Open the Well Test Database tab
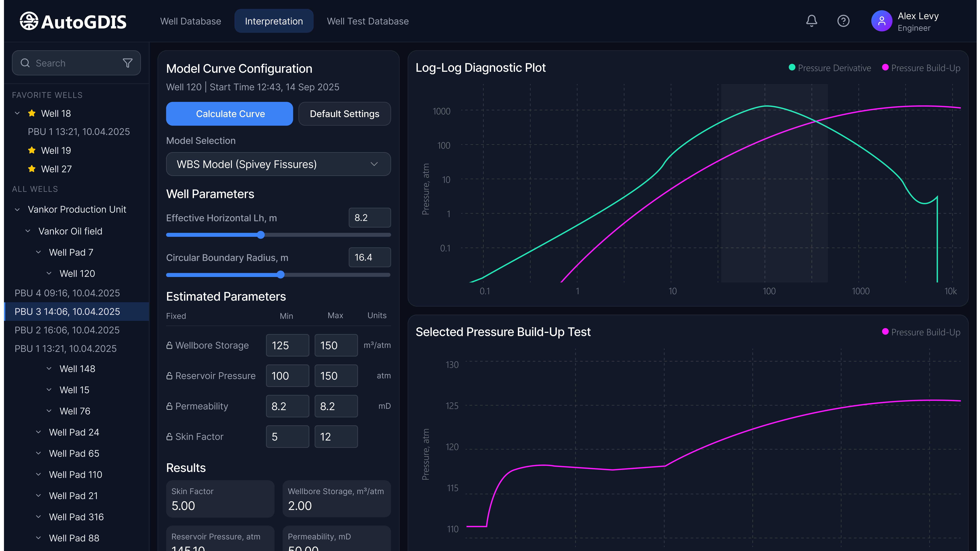Viewport: 980px width, 551px height. [x=368, y=21]
